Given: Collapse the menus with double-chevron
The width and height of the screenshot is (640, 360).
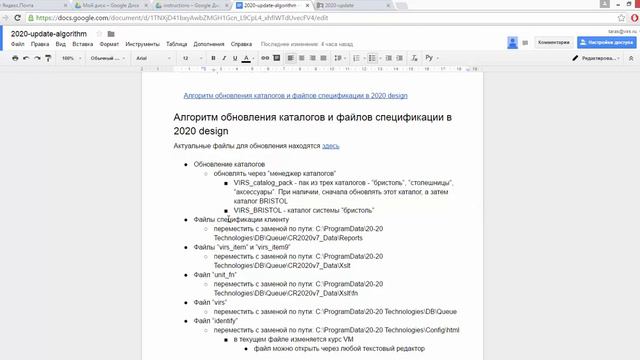Looking at the screenshot, I should tap(631, 58).
